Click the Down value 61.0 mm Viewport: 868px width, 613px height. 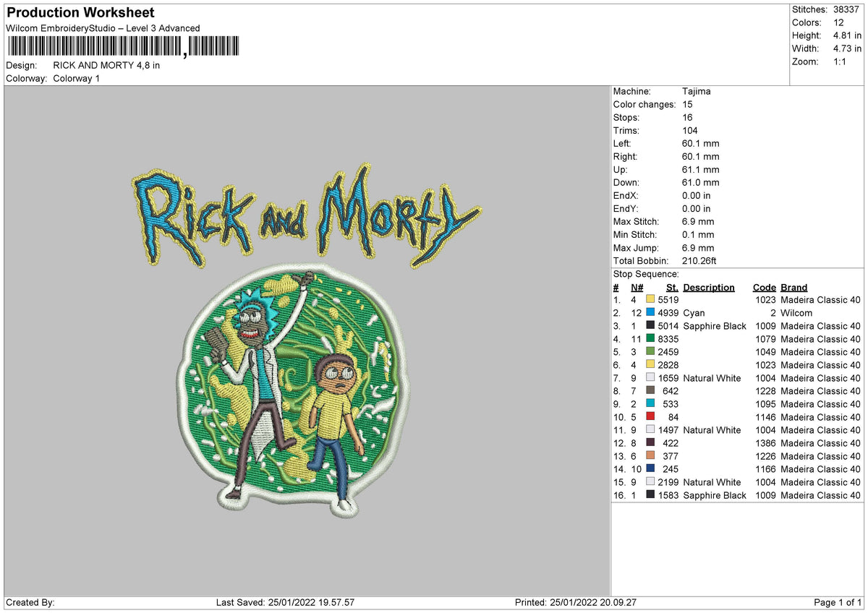701,182
